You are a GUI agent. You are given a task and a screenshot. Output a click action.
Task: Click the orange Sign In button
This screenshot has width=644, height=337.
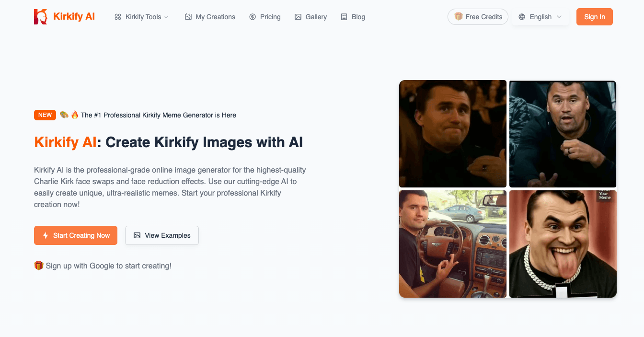pyautogui.click(x=595, y=17)
